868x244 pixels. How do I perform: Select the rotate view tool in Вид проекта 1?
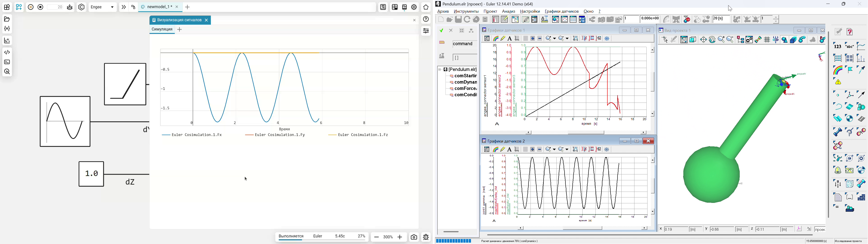coord(712,40)
